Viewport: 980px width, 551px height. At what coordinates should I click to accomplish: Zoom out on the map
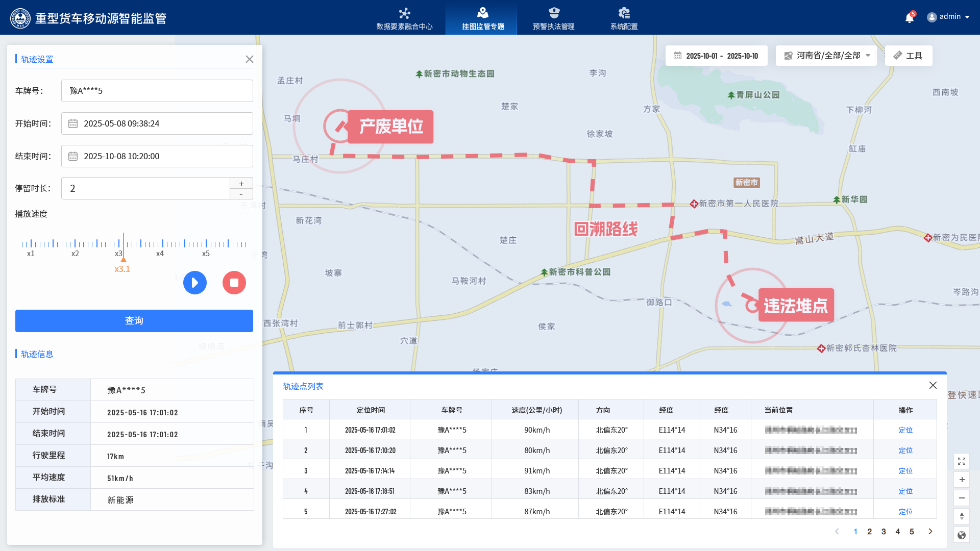(x=962, y=498)
